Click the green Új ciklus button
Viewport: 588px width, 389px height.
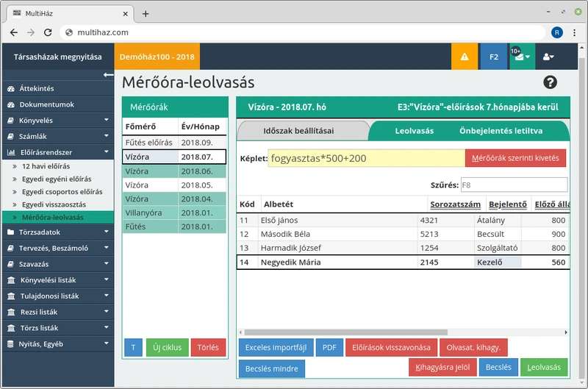pyautogui.click(x=167, y=348)
